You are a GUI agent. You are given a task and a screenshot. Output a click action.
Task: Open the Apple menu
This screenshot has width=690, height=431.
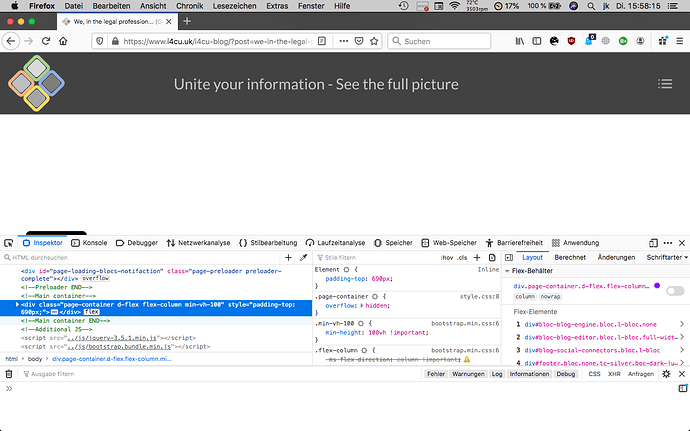[x=14, y=6]
